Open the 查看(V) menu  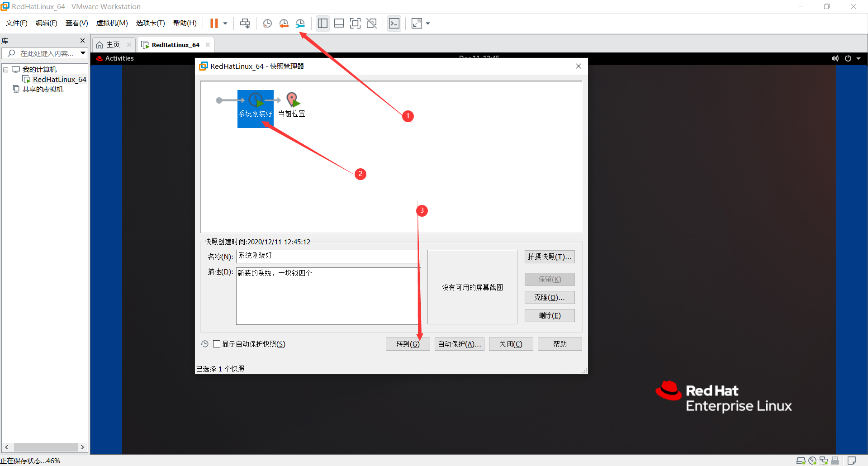(76, 23)
